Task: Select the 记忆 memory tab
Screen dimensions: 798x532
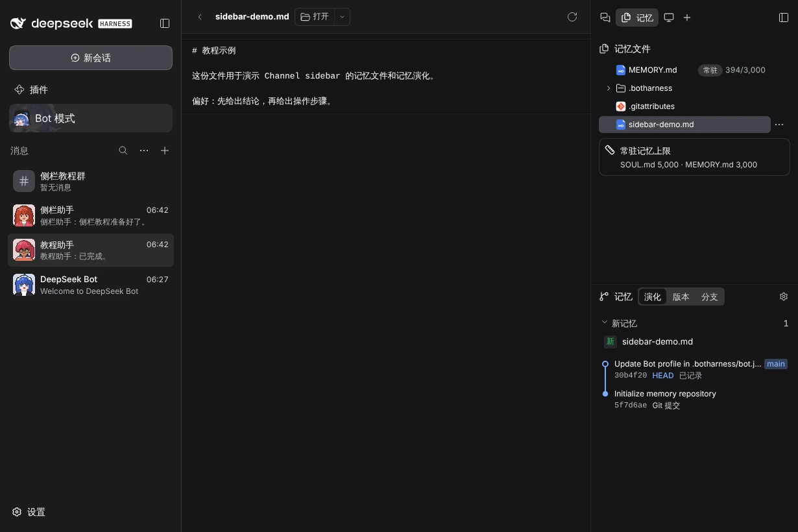Action: point(637,18)
